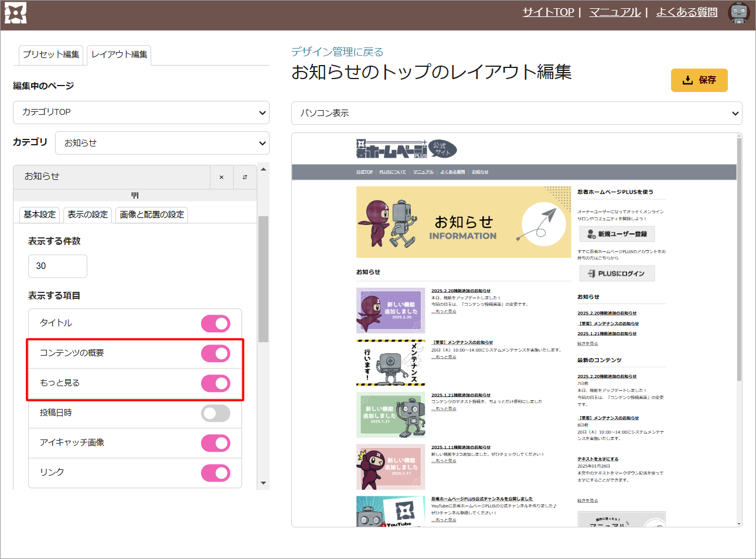Expand the カテゴリ お知らせ dropdown
The width and height of the screenshot is (756, 559).
[162, 143]
